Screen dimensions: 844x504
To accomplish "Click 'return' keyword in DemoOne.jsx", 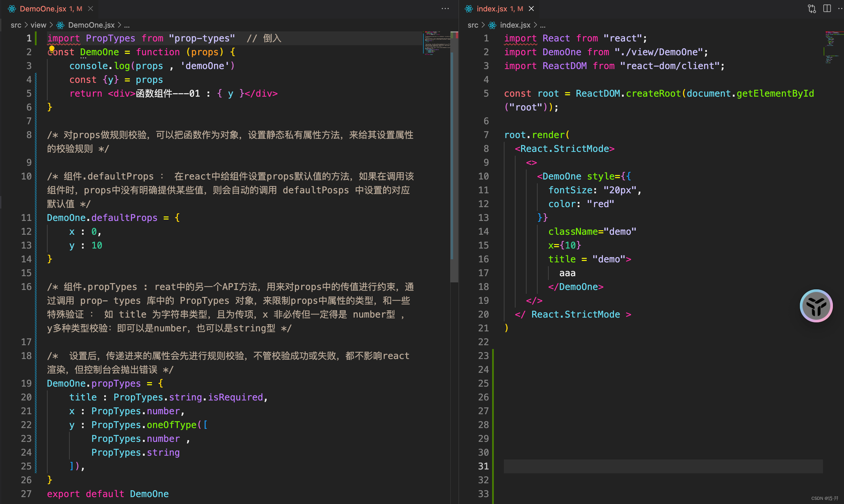I will (x=86, y=94).
